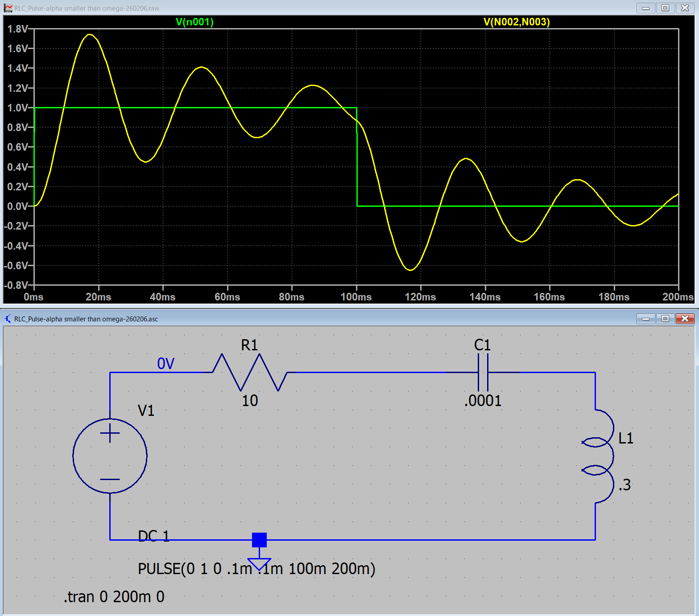Click the 0V node voltage label

[165, 364]
